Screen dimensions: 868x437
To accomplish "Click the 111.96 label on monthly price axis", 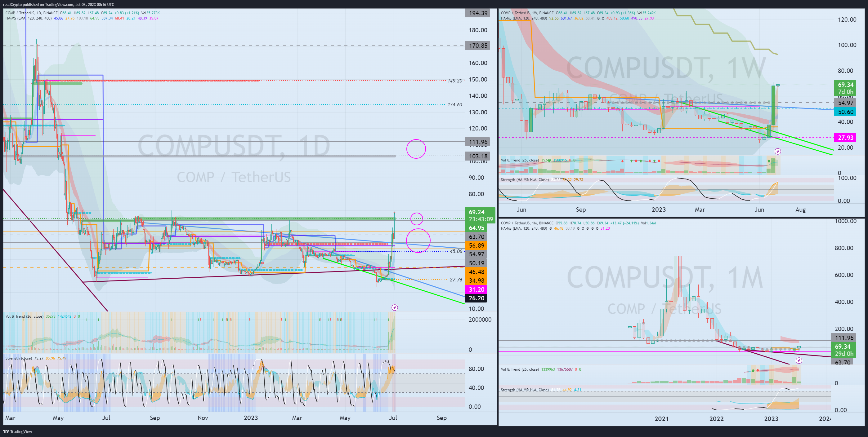I will [844, 338].
